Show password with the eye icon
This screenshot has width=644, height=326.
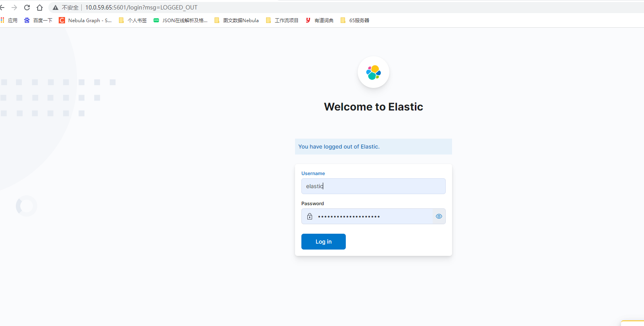(439, 216)
